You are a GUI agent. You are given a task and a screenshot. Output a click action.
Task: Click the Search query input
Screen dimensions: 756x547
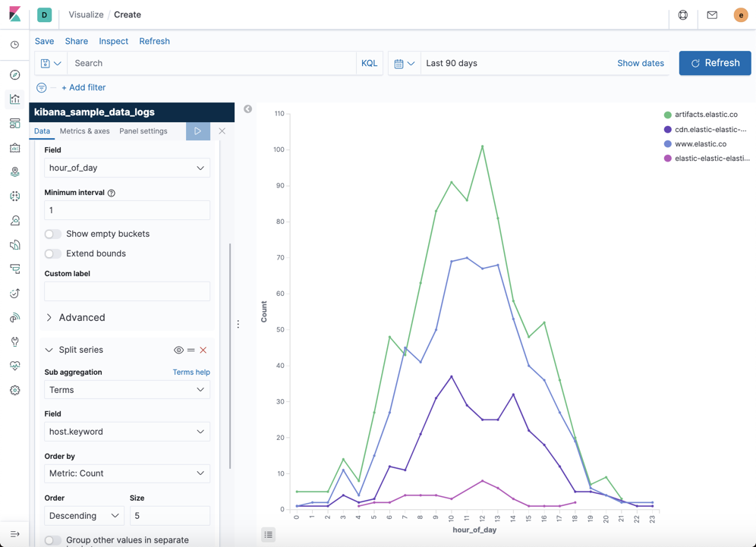point(212,63)
